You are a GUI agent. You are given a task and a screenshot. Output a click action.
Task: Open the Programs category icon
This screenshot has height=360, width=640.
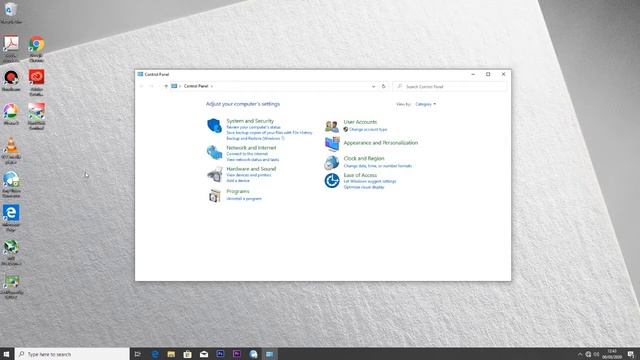pyautogui.click(x=214, y=196)
